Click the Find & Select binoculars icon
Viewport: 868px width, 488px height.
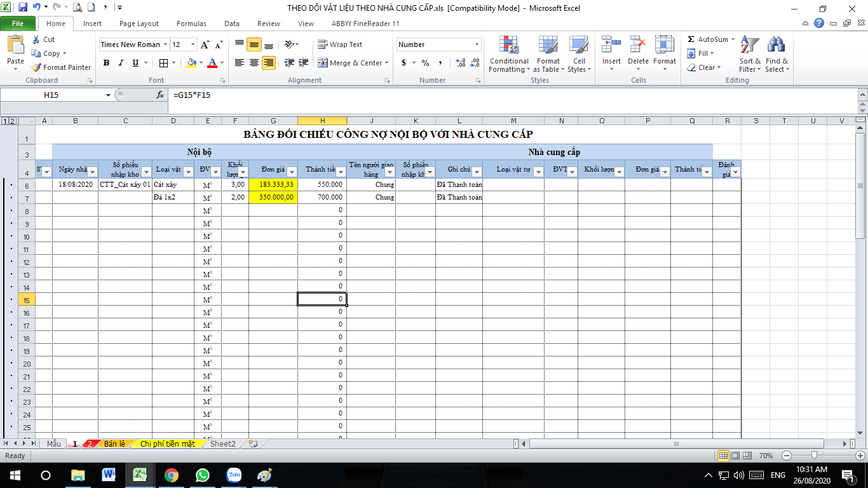776,44
